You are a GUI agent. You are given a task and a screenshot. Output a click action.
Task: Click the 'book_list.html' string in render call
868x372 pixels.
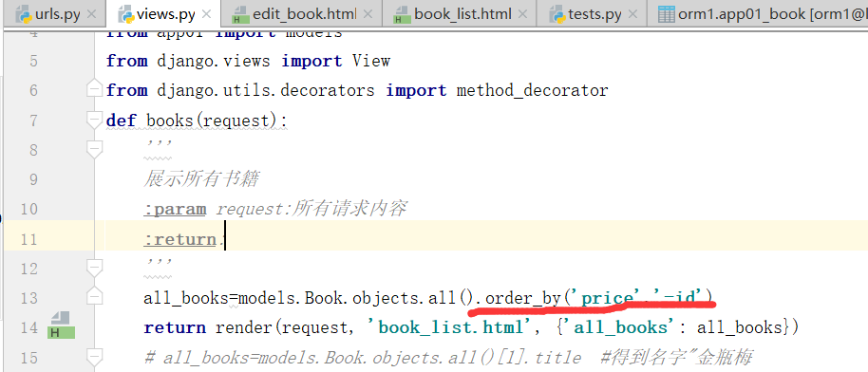(450, 327)
